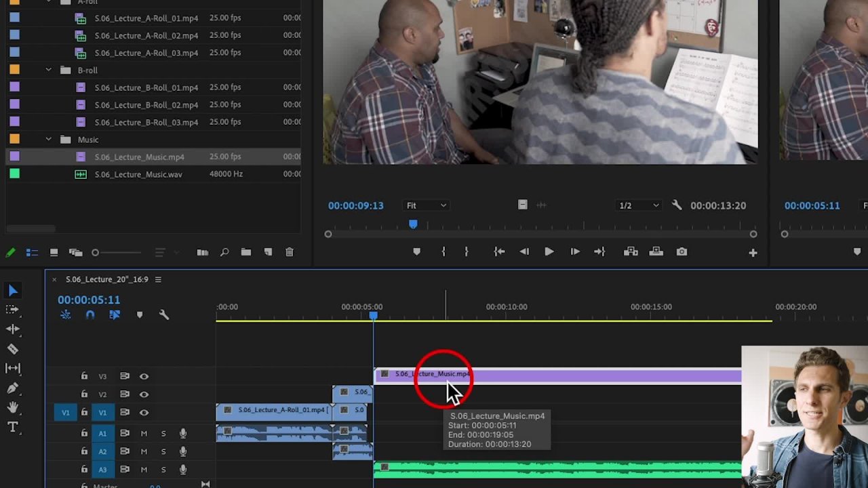Screen dimensions: 868x488
Task: Click the Export Frame camera icon
Action: coord(682,252)
